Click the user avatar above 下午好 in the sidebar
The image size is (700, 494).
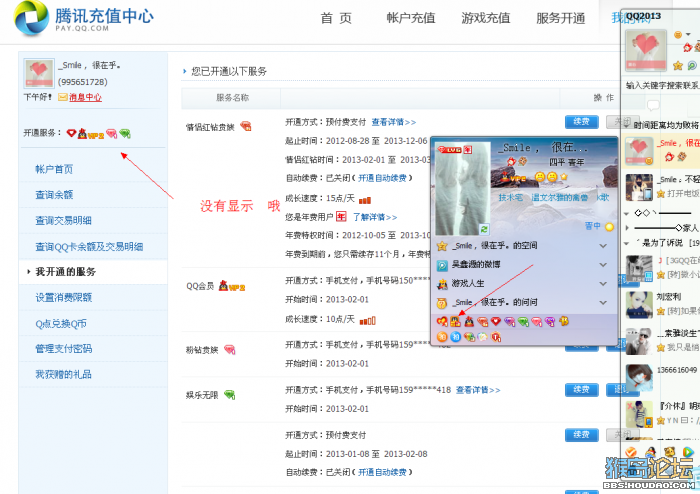(39, 73)
